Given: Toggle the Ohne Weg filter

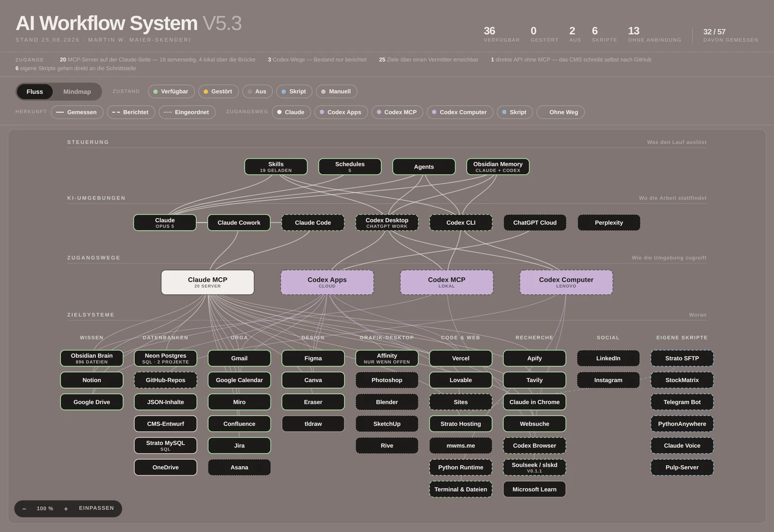Looking at the screenshot, I should (561, 112).
